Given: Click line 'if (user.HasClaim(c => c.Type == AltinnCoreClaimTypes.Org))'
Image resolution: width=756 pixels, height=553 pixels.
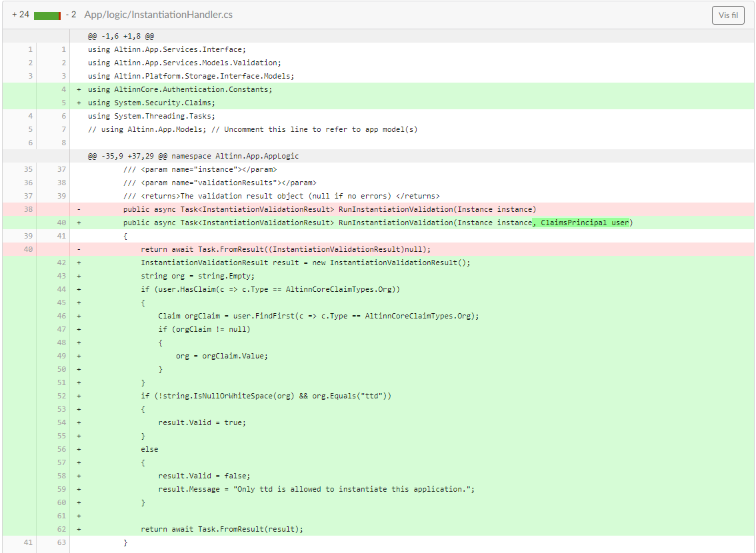Looking at the screenshot, I should pos(271,290).
